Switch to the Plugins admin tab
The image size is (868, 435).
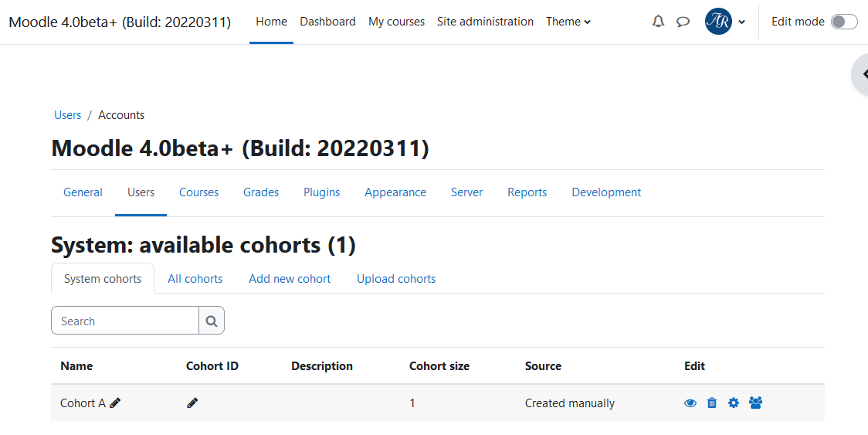pos(321,192)
